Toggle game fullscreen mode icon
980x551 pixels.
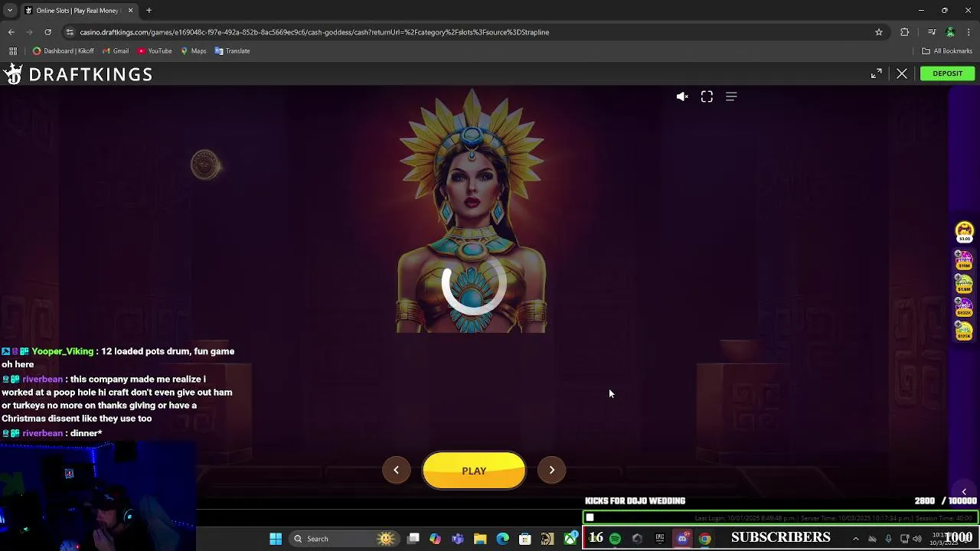pyautogui.click(x=707, y=96)
